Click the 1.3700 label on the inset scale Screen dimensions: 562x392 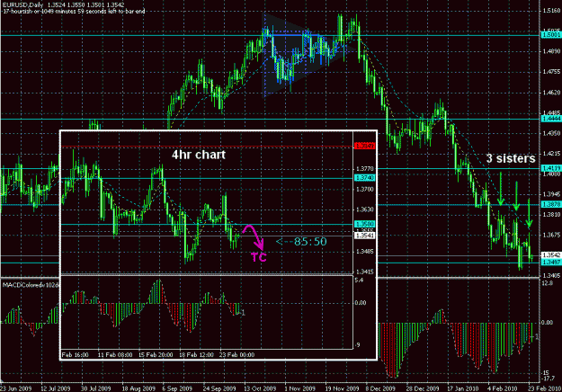(365, 189)
